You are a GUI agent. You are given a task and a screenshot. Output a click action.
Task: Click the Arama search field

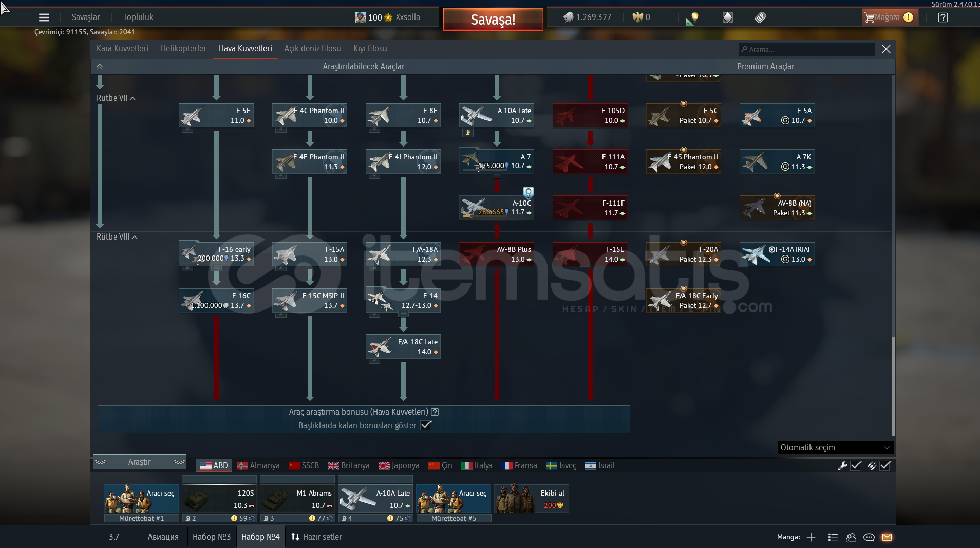coord(806,49)
